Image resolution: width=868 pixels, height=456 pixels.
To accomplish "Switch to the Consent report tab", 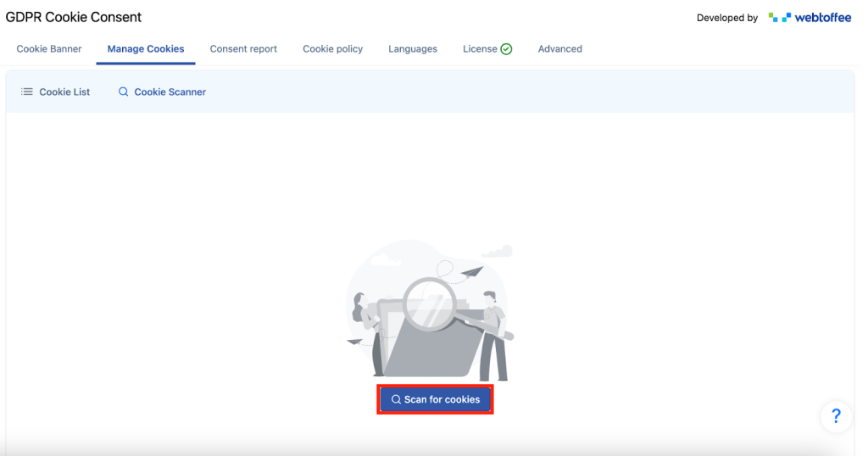I will pos(243,49).
